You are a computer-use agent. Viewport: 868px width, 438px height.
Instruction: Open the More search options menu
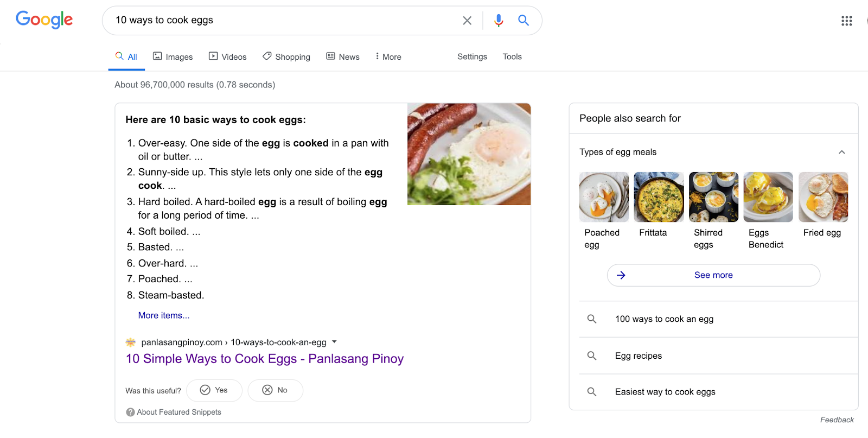(388, 56)
